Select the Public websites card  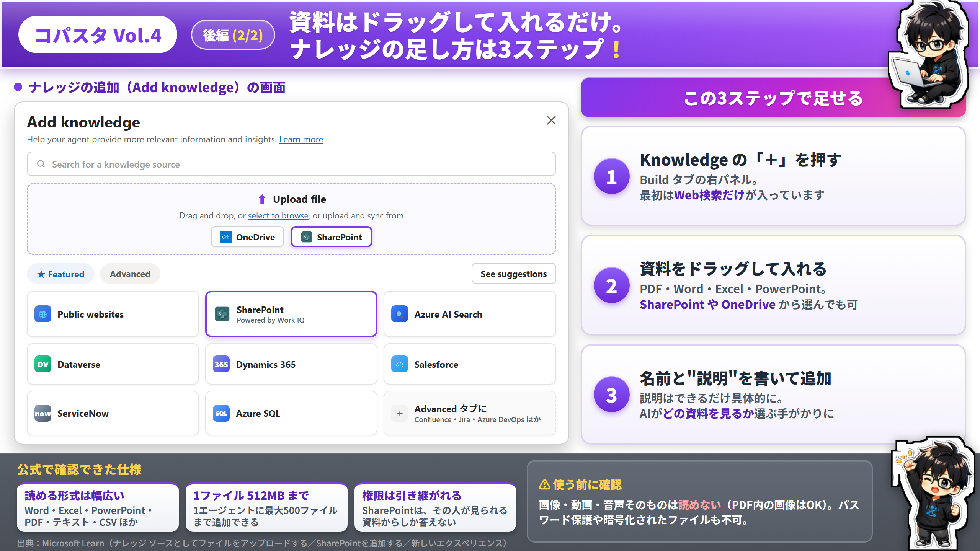pyautogui.click(x=113, y=314)
